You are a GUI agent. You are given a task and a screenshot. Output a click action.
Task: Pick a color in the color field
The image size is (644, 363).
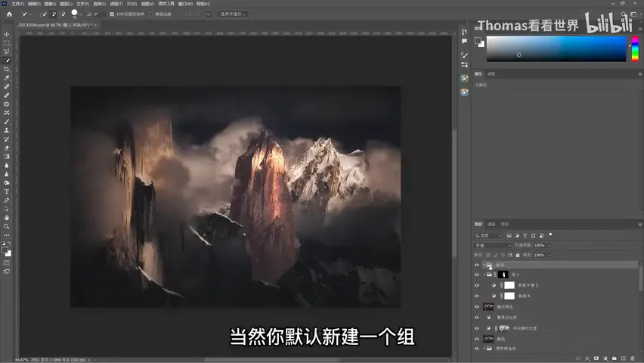556,49
